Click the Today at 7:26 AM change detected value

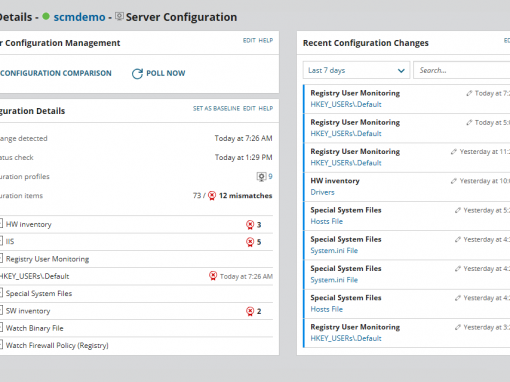(243, 138)
